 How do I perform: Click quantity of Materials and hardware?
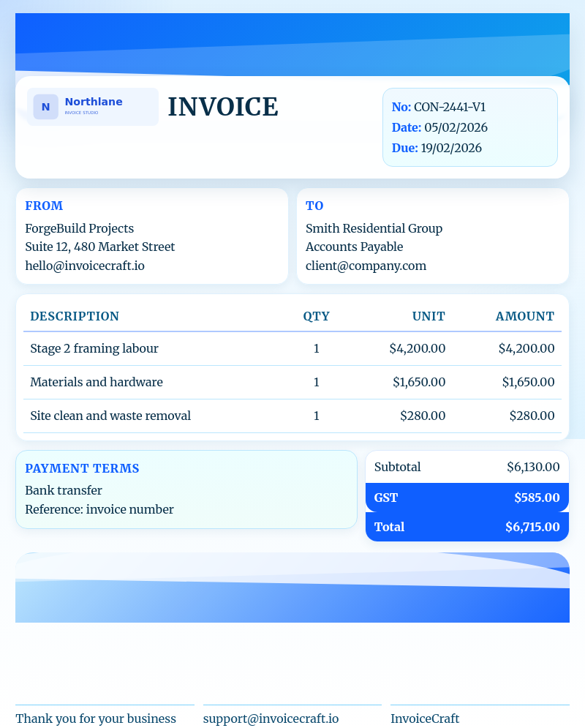[317, 382]
